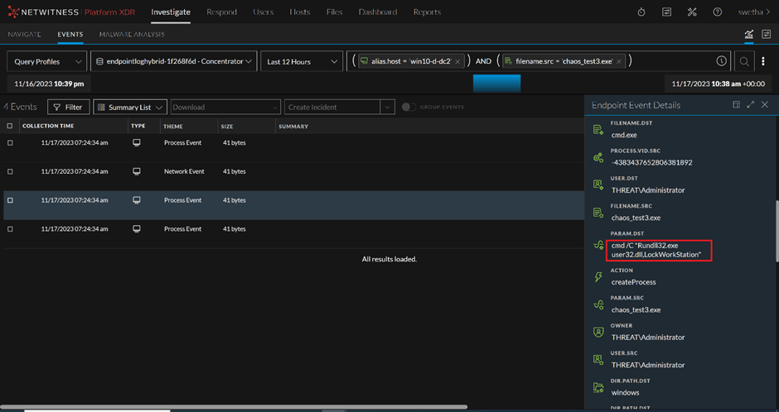Run query with the magnifier search icon
The height and width of the screenshot is (412, 779).
pos(744,61)
